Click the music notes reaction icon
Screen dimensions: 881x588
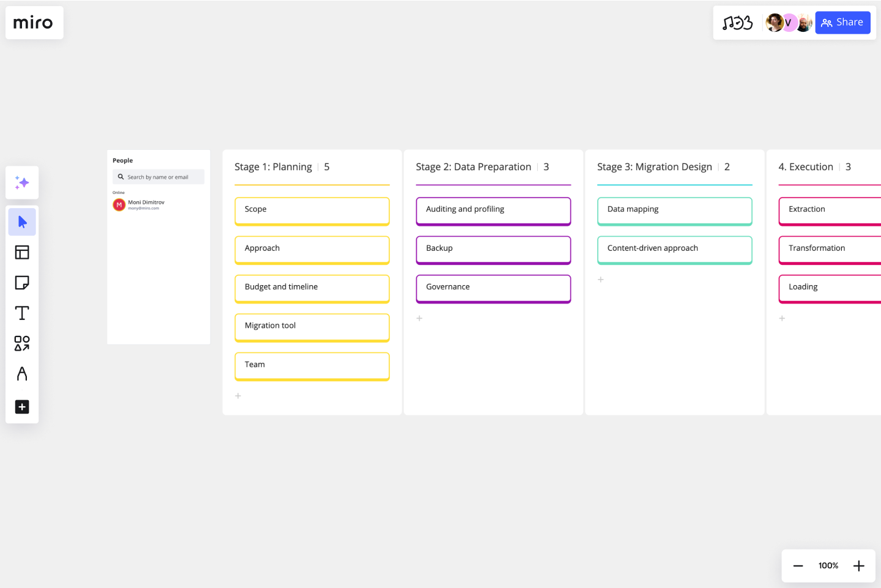(x=727, y=23)
